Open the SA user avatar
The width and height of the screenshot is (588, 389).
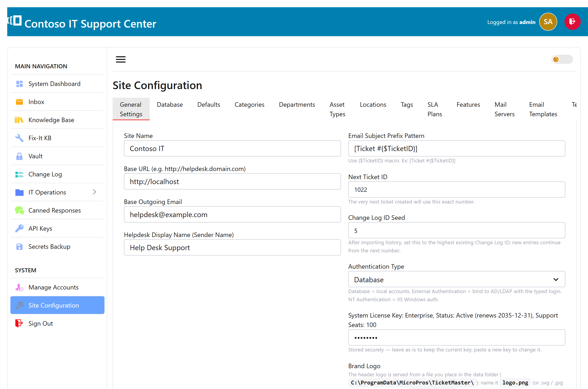pyautogui.click(x=548, y=22)
